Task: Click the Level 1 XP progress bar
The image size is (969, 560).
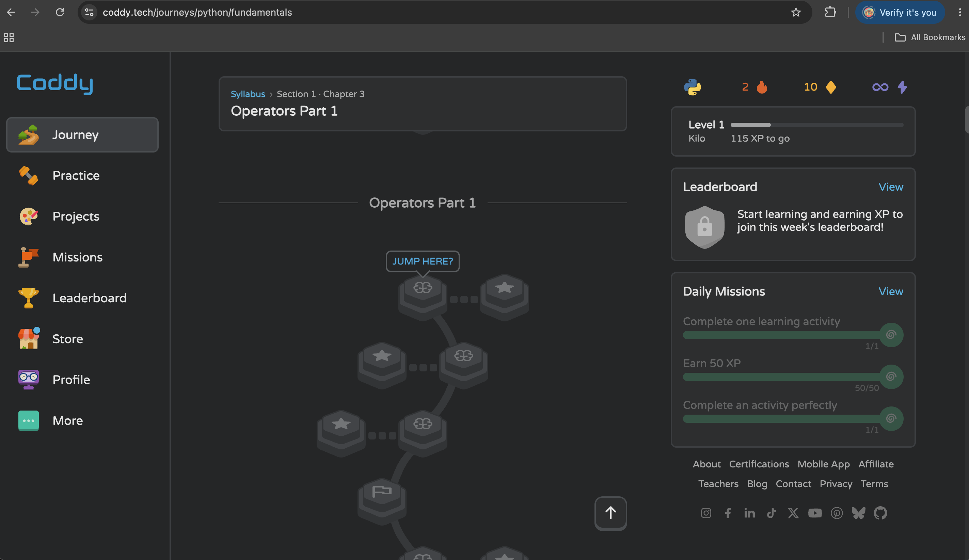Action: (817, 125)
